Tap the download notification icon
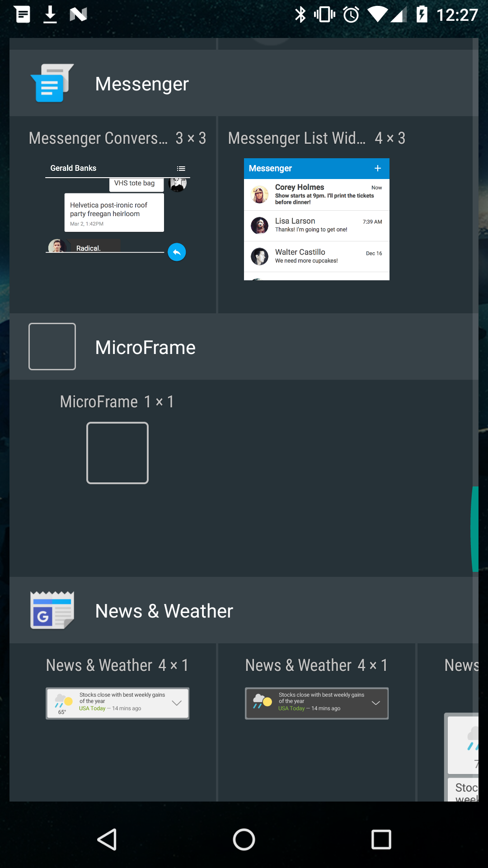 tap(50, 14)
